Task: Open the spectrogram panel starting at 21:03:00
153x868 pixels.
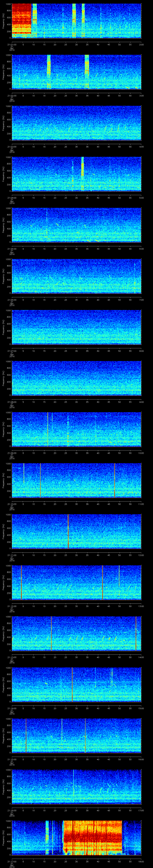Action: coord(76,123)
